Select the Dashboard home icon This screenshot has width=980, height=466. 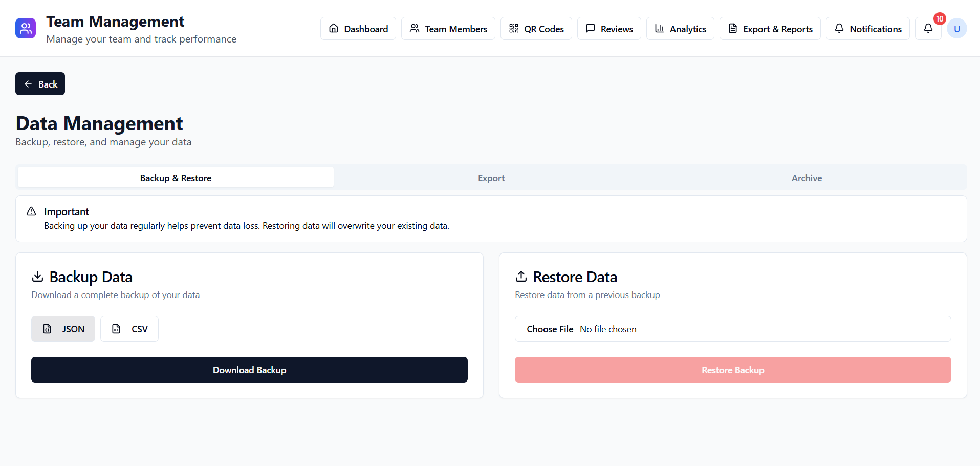[x=334, y=29]
